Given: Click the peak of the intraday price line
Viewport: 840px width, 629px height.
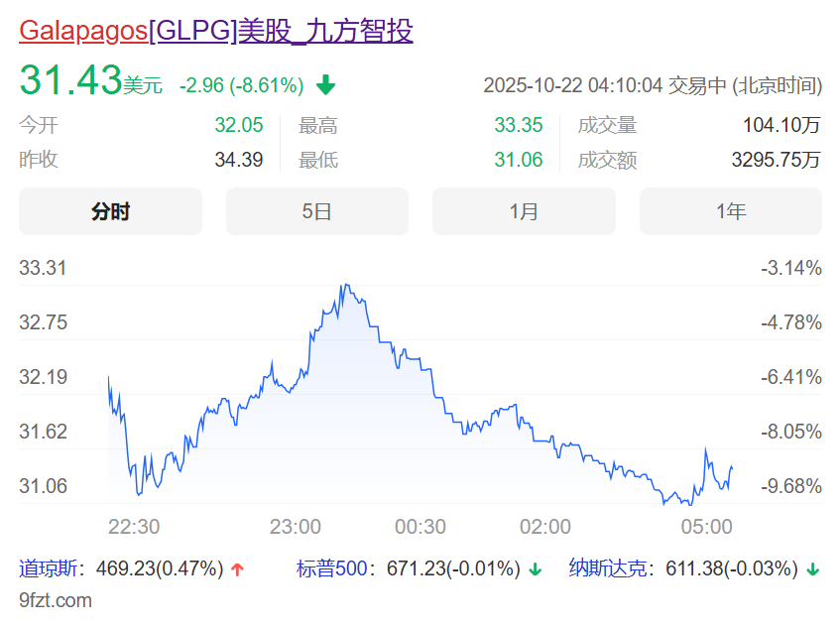Looking at the screenshot, I should 346,285.
